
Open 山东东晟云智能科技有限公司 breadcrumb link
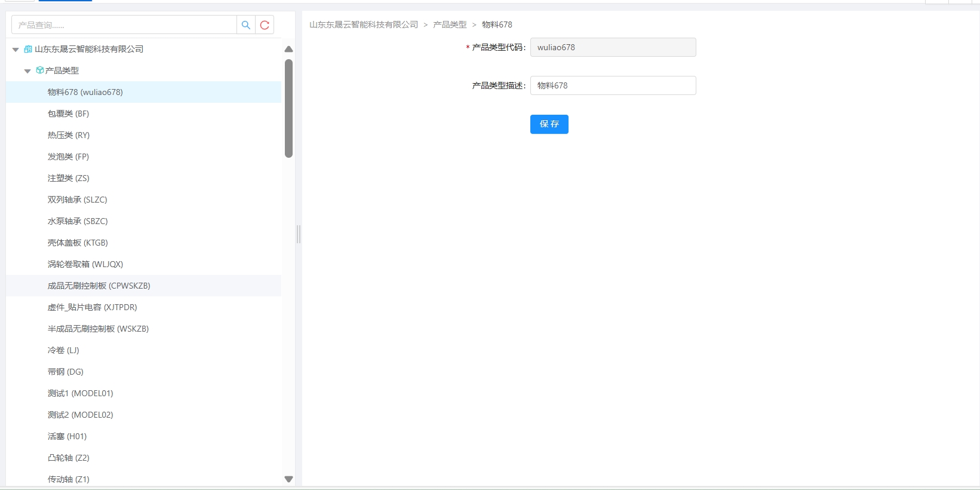[x=364, y=24]
